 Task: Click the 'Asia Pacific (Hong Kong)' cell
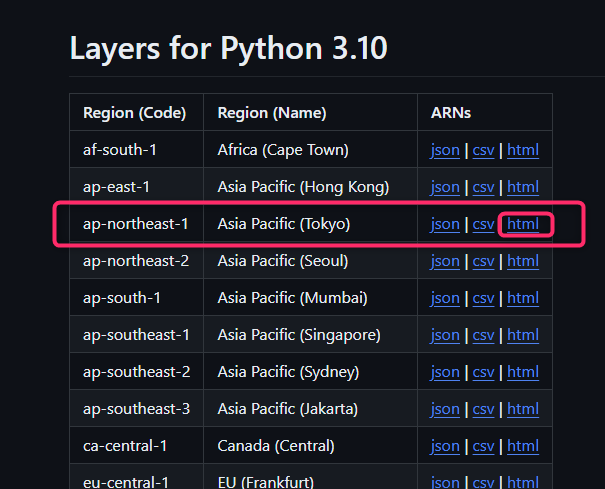coord(310,186)
